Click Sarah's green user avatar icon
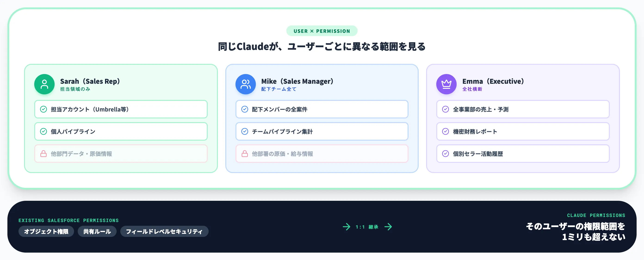Image resolution: width=644 pixels, height=260 pixels. [44, 84]
